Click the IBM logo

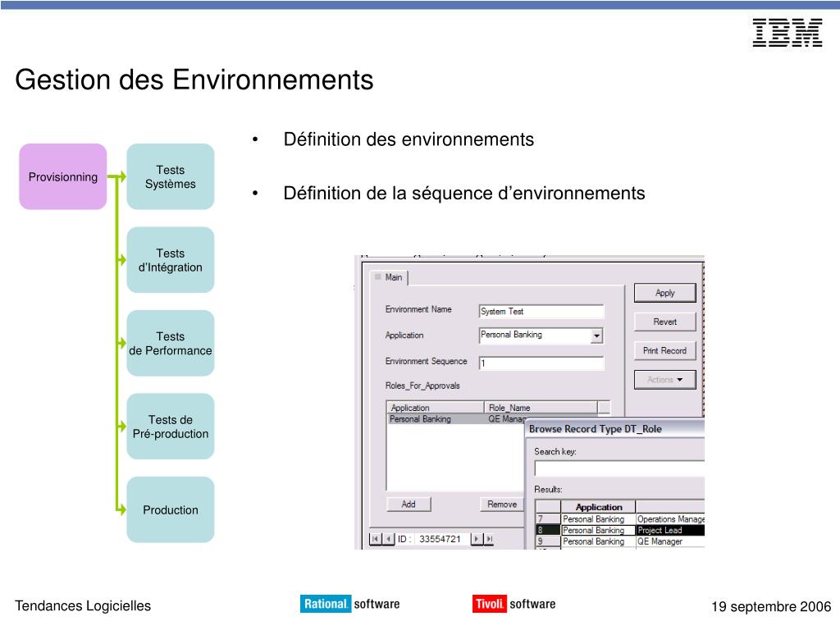pyautogui.click(x=787, y=33)
